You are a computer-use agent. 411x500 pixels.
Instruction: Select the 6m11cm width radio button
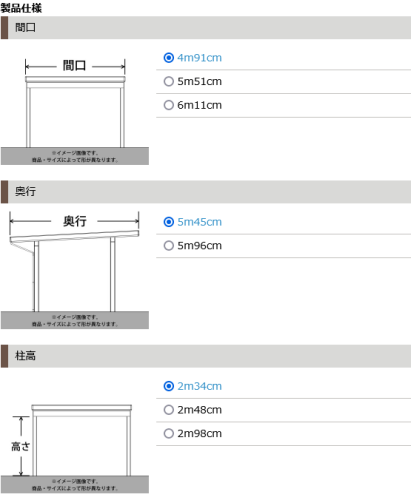click(x=169, y=105)
